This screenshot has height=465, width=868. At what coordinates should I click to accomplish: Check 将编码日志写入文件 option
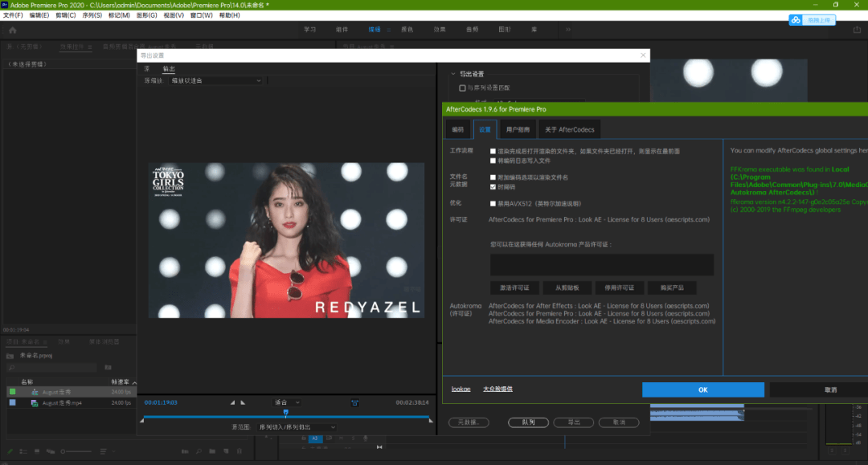click(x=493, y=161)
